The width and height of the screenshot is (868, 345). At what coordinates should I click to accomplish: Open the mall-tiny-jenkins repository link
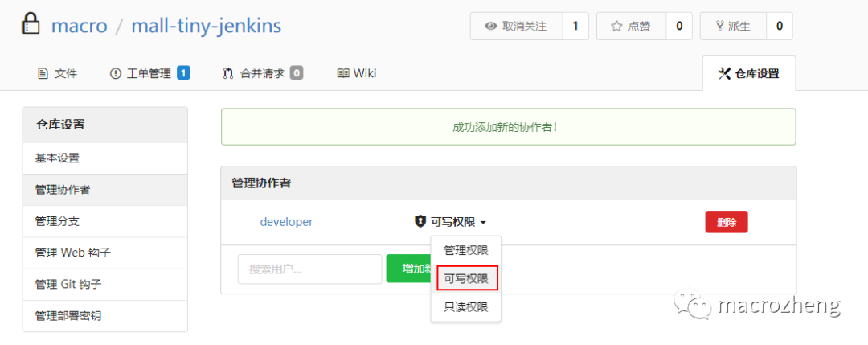click(x=206, y=26)
